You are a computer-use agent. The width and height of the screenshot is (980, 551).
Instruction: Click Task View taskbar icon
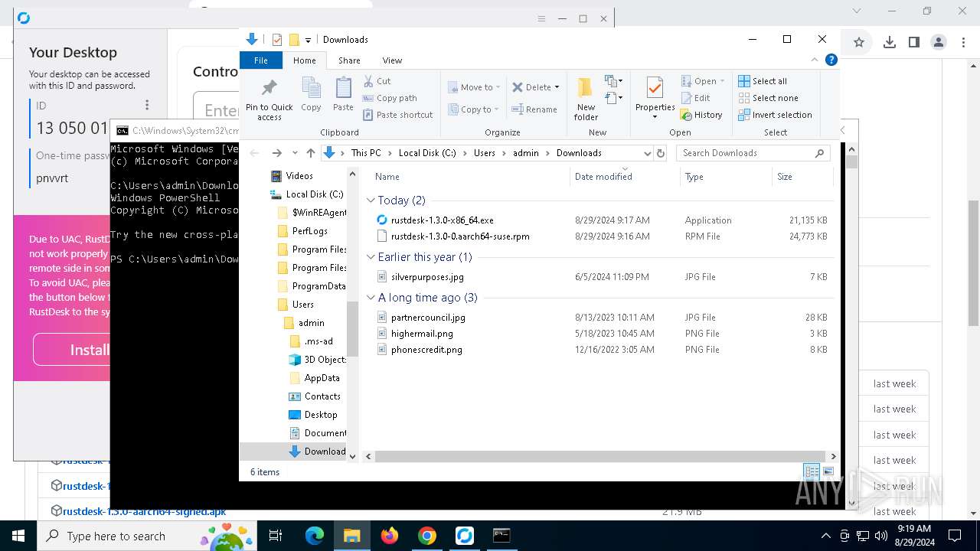(276, 536)
